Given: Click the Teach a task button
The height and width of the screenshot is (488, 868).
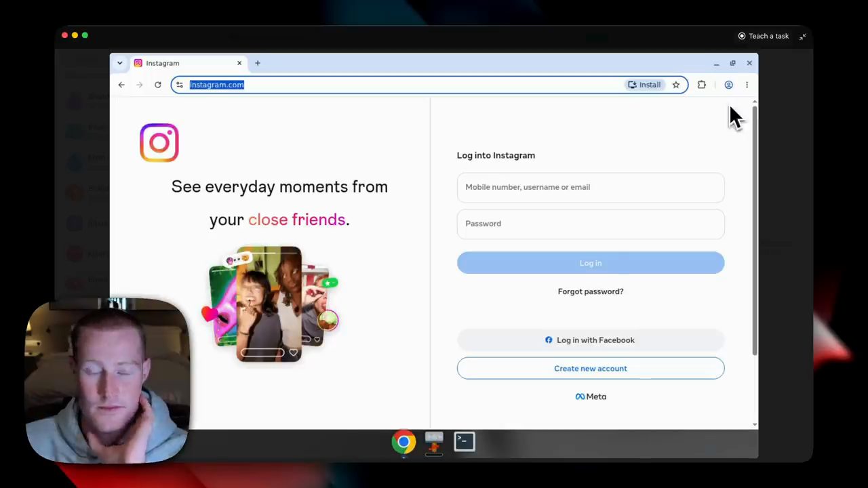Looking at the screenshot, I should 764,36.
